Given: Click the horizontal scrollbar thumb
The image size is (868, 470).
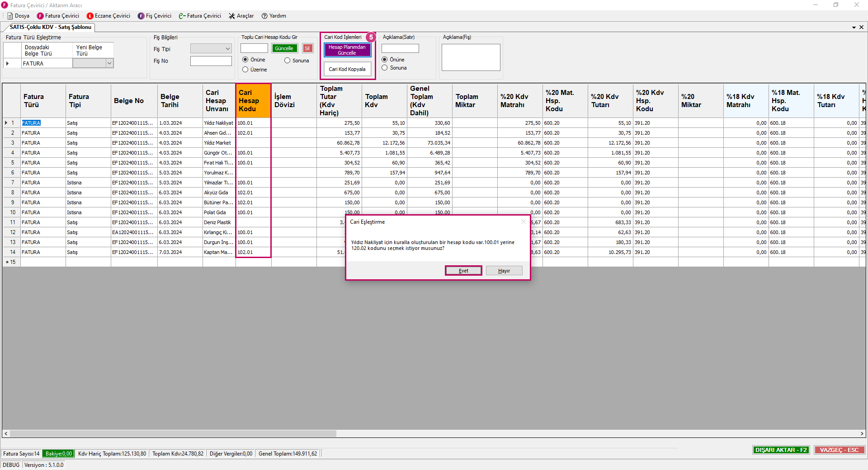Looking at the screenshot, I should (173, 434).
